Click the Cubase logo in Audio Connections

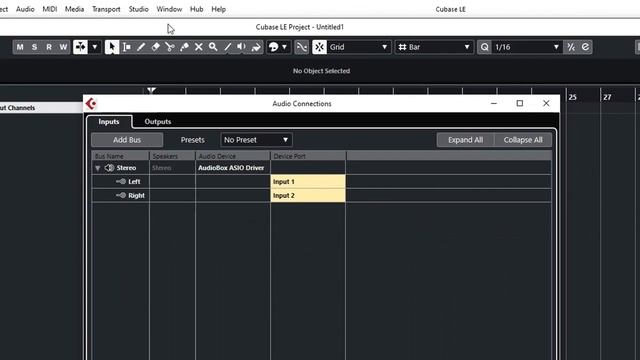tap(91, 104)
